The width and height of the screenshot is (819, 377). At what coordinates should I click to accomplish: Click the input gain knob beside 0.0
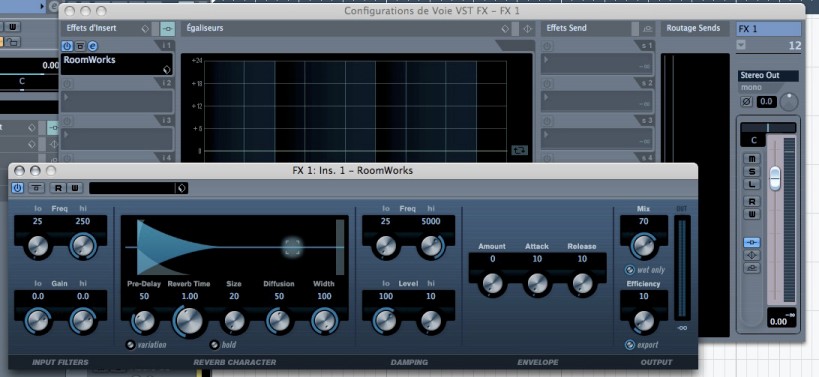(x=789, y=101)
